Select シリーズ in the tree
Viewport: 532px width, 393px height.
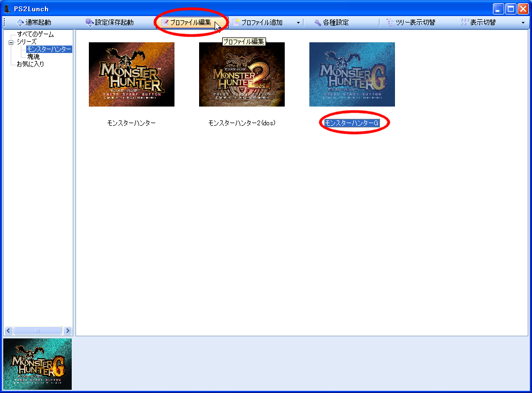coord(26,42)
